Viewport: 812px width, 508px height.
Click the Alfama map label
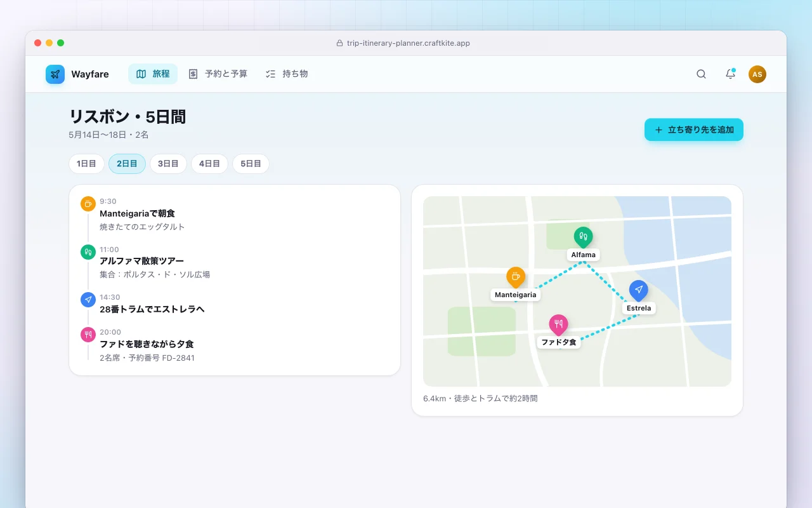coord(583,255)
